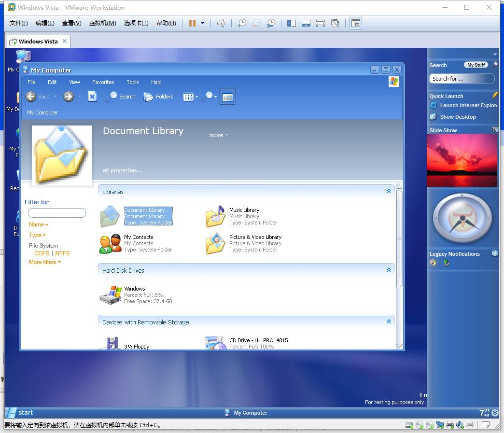Click the Forward navigation arrow
The height and width of the screenshot is (433, 504).
point(69,97)
